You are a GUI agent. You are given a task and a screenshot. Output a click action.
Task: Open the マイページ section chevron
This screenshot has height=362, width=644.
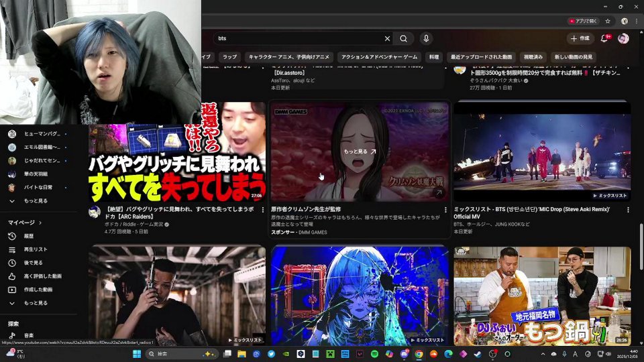click(40, 223)
